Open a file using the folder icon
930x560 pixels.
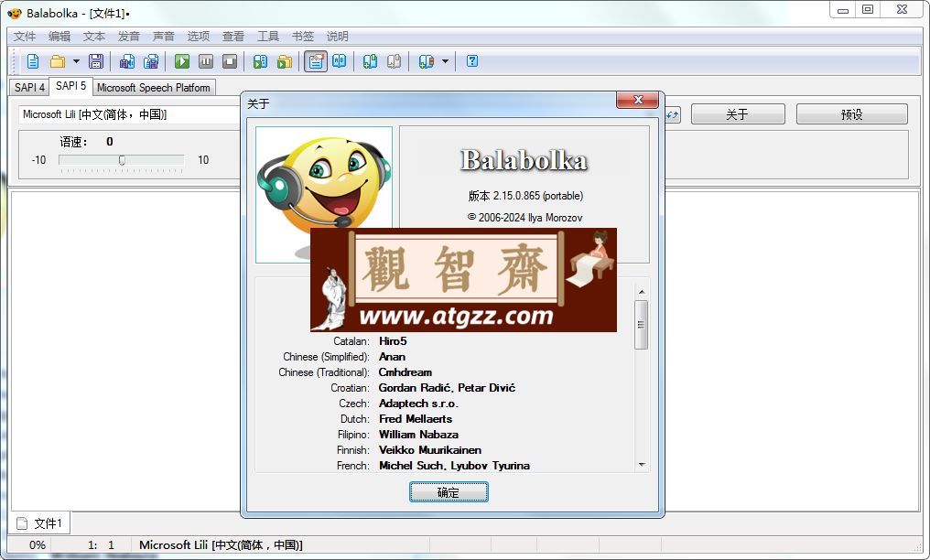click(58, 61)
